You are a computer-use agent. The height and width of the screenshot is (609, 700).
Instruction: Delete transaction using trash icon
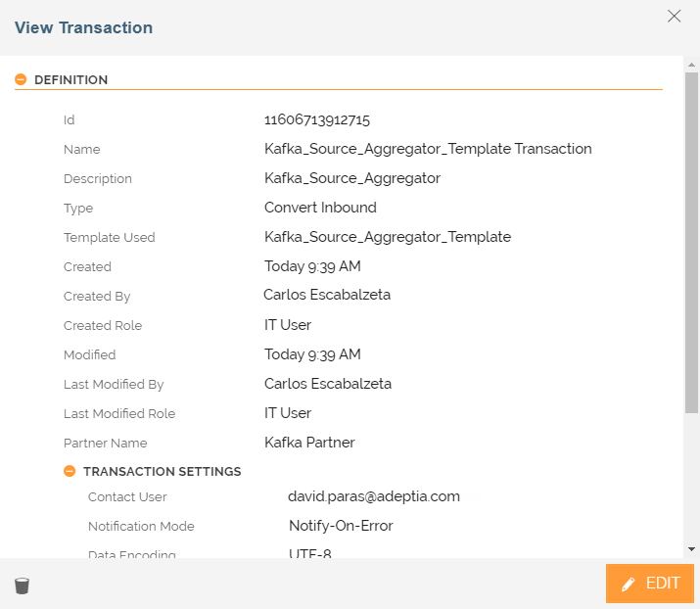[x=22, y=586]
